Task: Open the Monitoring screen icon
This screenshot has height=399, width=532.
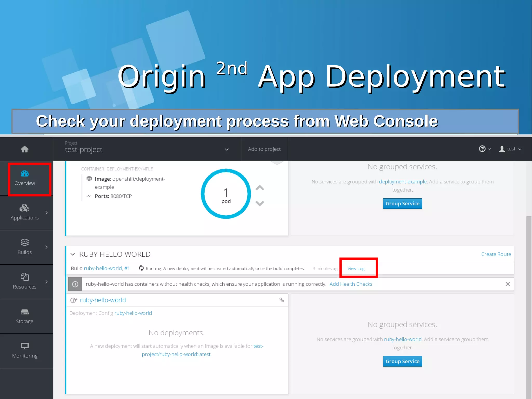Action: tap(25, 346)
